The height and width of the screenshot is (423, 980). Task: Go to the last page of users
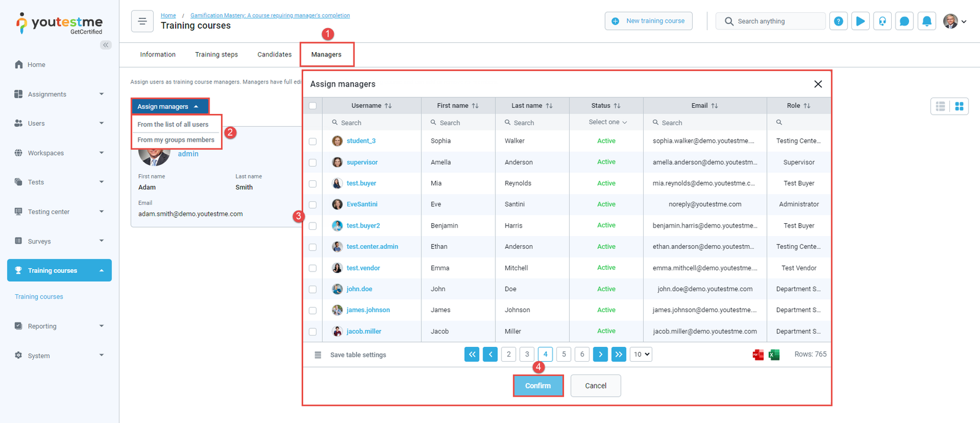tap(619, 354)
